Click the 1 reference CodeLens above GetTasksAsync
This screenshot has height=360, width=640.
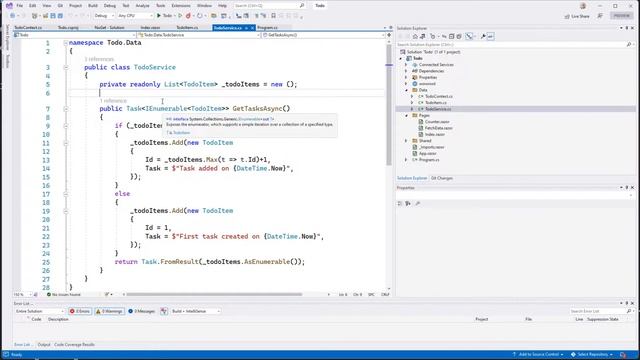point(113,101)
